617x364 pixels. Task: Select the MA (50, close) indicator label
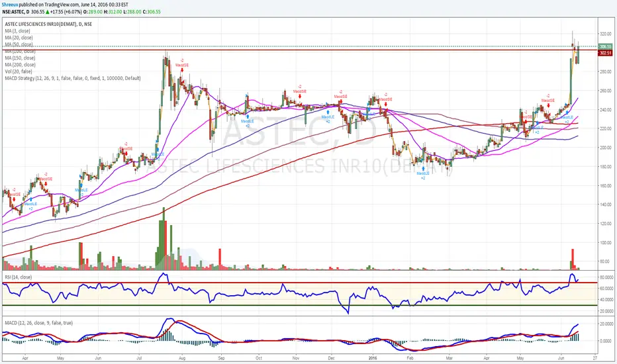click(x=19, y=44)
